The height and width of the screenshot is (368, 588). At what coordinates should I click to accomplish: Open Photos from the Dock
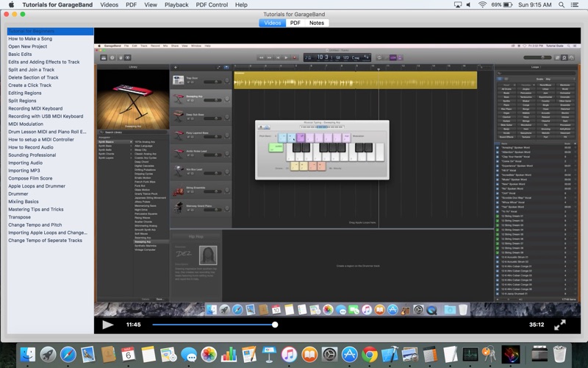point(209,354)
